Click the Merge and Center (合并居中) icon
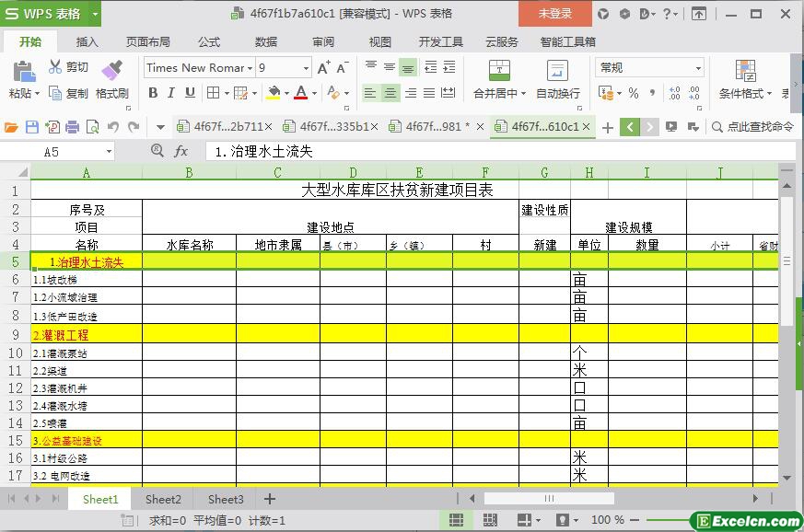 498,71
